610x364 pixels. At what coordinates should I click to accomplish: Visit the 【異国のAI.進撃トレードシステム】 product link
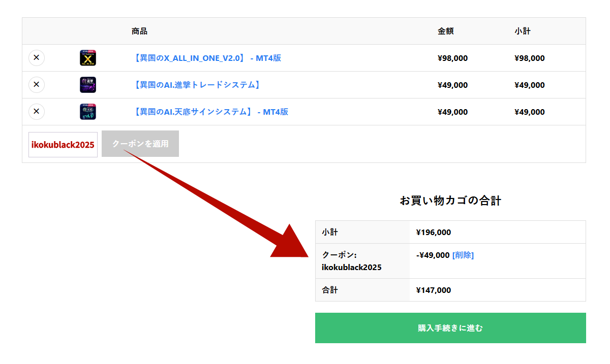197,85
